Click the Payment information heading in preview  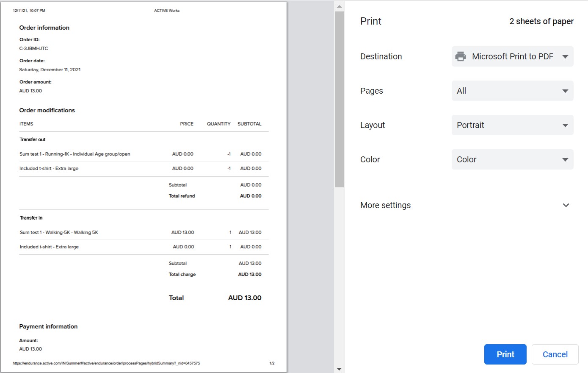point(48,326)
